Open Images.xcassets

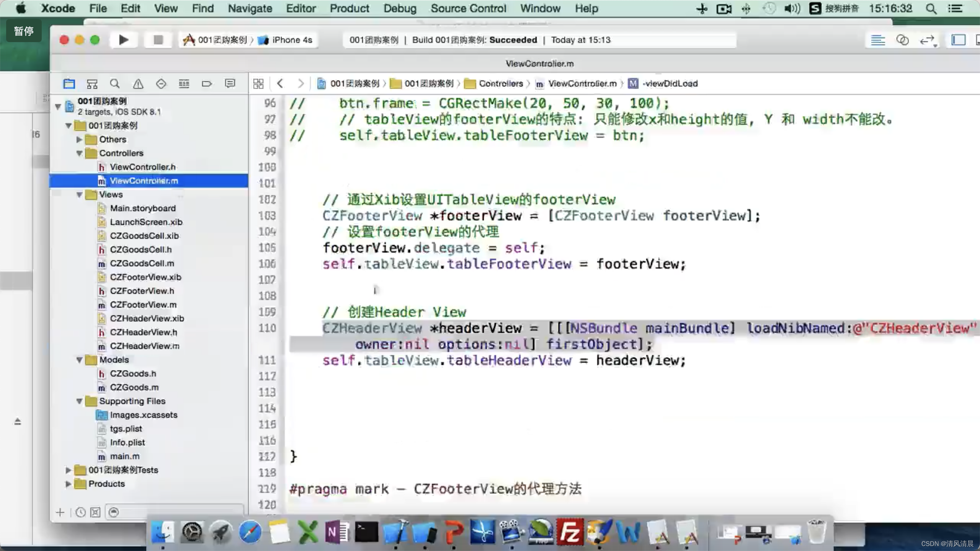coord(143,415)
